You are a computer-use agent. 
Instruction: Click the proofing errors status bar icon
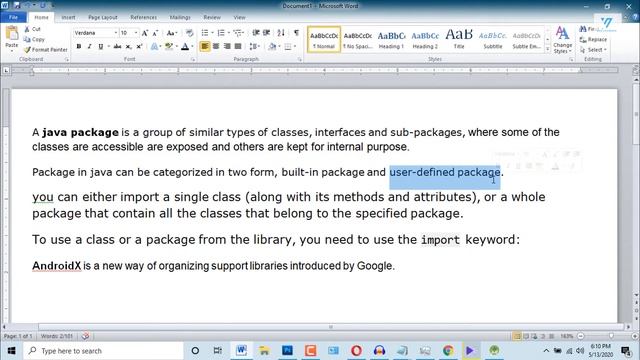tap(85, 336)
